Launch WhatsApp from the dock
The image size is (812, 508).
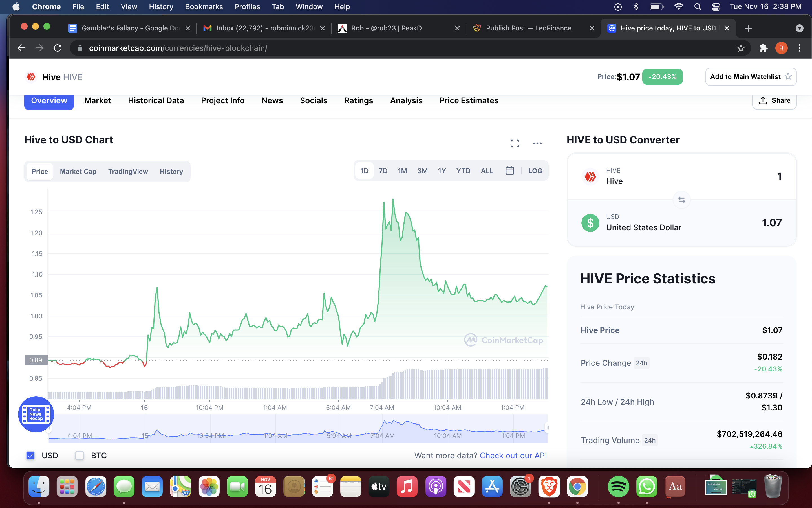(646, 487)
